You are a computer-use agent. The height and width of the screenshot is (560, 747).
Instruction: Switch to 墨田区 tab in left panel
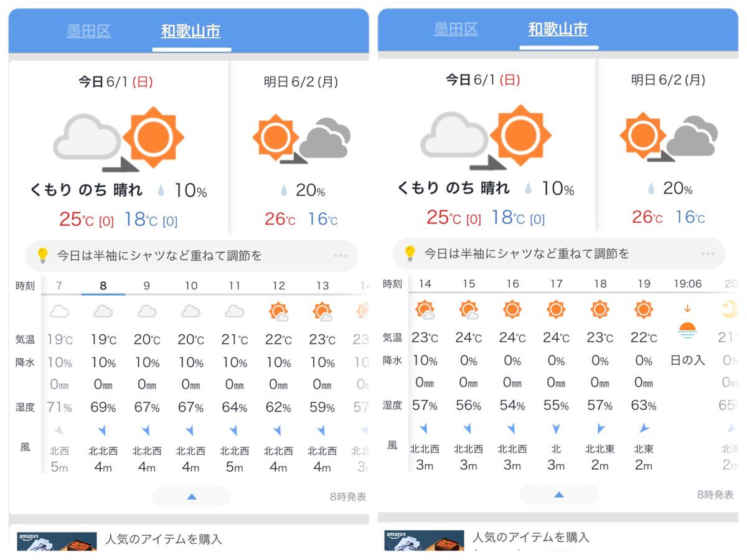point(88,31)
